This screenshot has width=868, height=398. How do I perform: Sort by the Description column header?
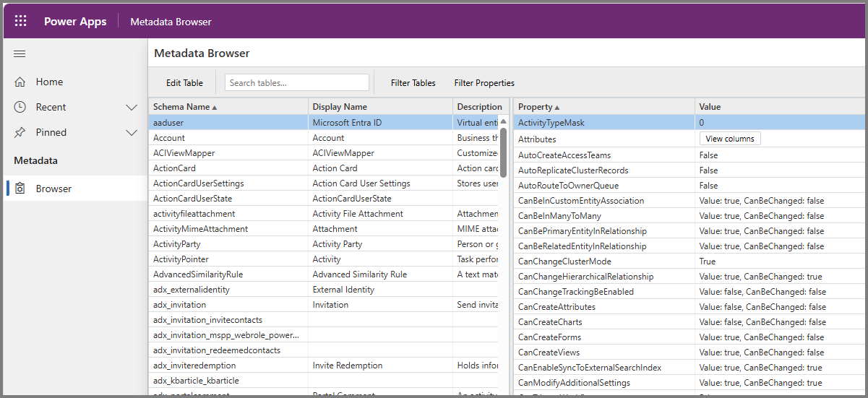480,107
